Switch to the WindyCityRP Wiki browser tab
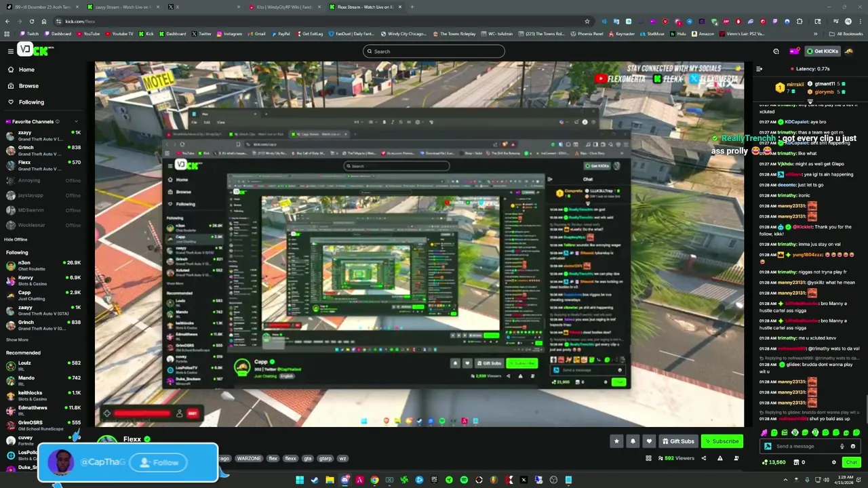868x488 pixels. coord(285,7)
